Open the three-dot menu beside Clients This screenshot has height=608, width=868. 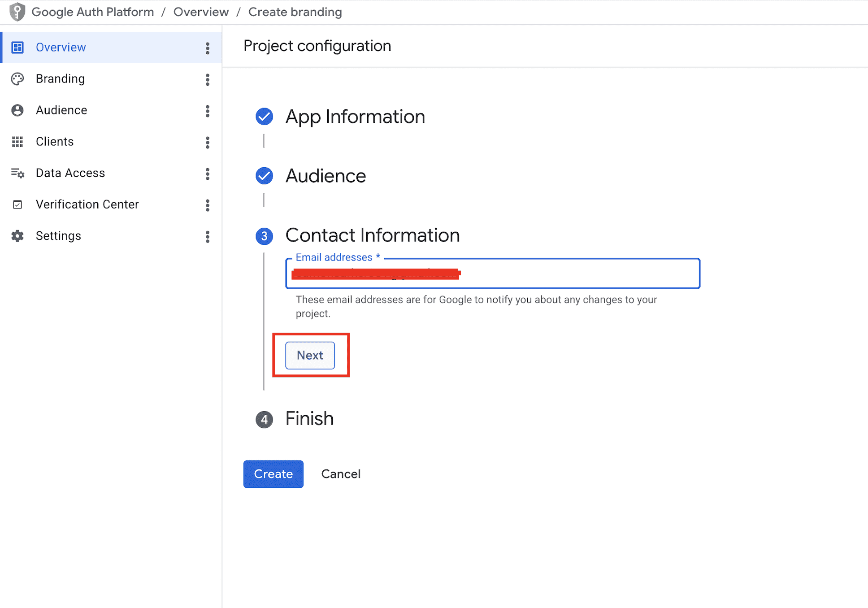pyautogui.click(x=207, y=142)
